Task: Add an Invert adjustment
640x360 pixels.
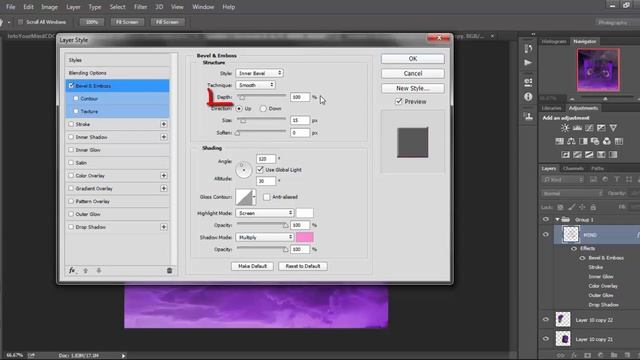Action: click(565, 155)
